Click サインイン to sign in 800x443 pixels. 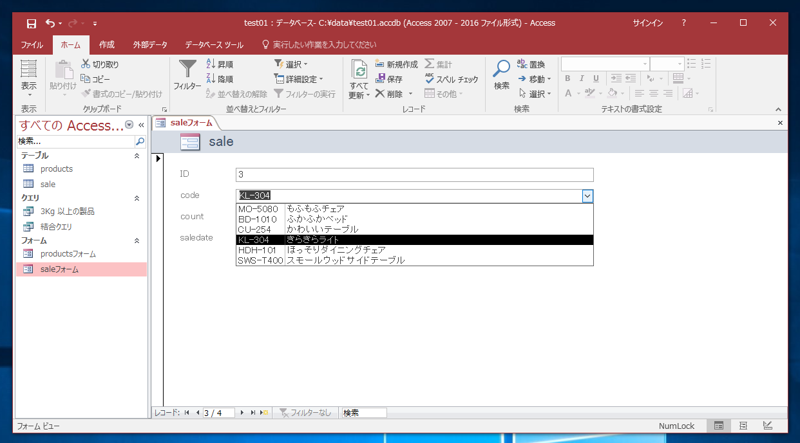648,23
